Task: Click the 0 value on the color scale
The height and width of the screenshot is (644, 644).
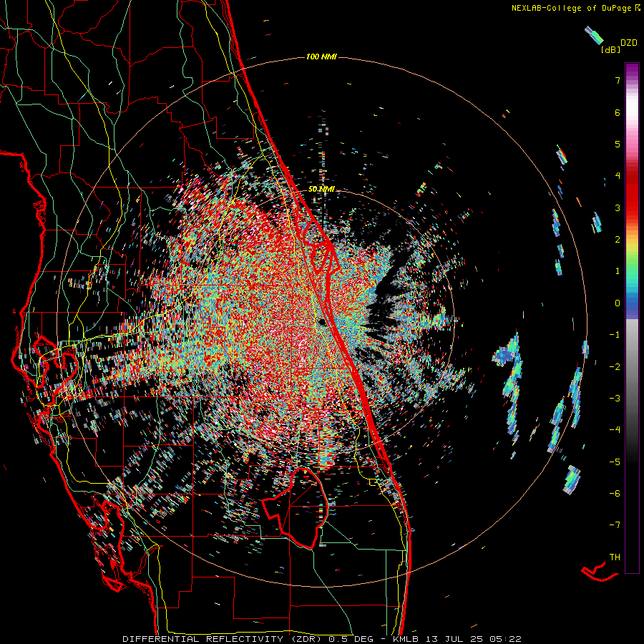Action: [x=618, y=303]
